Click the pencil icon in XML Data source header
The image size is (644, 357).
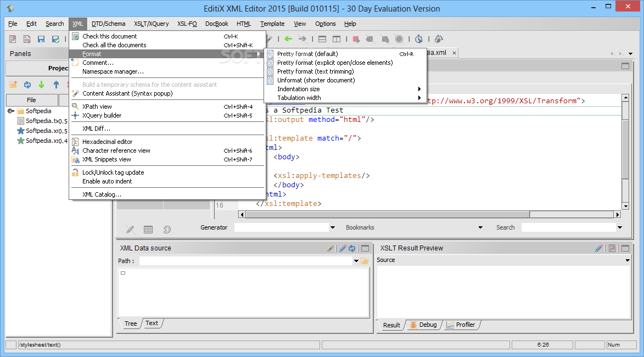[x=343, y=248]
